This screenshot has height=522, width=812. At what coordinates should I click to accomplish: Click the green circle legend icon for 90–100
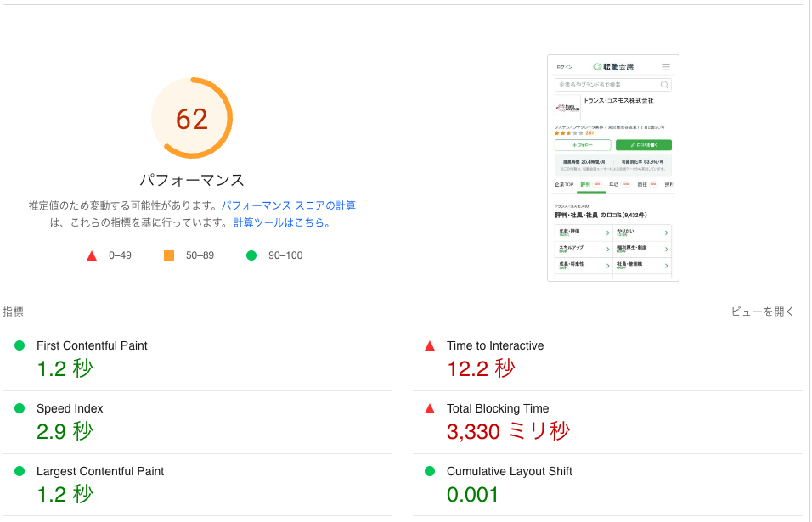pyautogui.click(x=251, y=255)
